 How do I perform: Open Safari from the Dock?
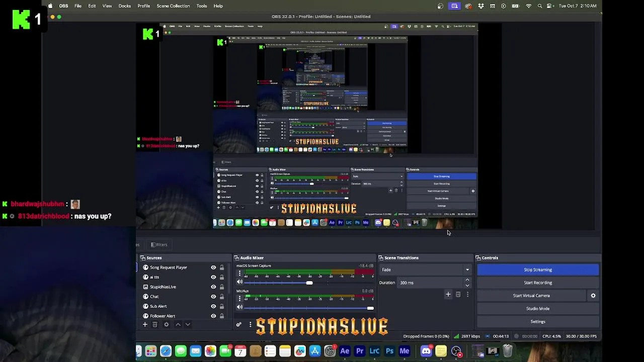[166, 351]
